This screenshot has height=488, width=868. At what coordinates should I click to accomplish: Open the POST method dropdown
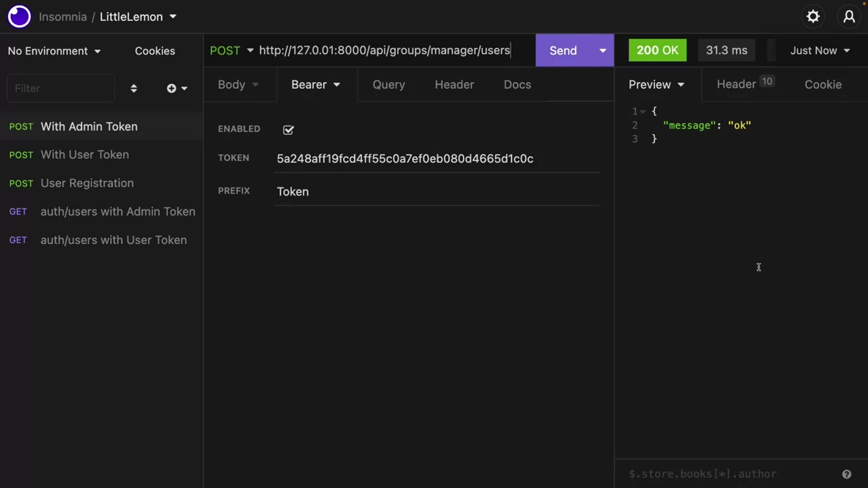231,50
